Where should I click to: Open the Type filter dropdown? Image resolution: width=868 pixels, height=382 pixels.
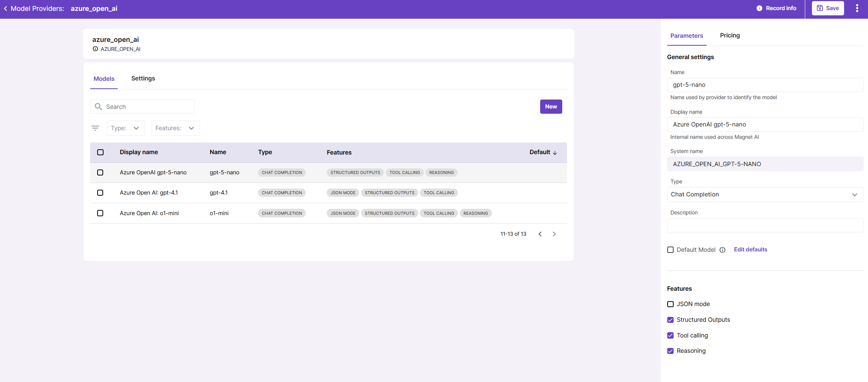(x=126, y=128)
